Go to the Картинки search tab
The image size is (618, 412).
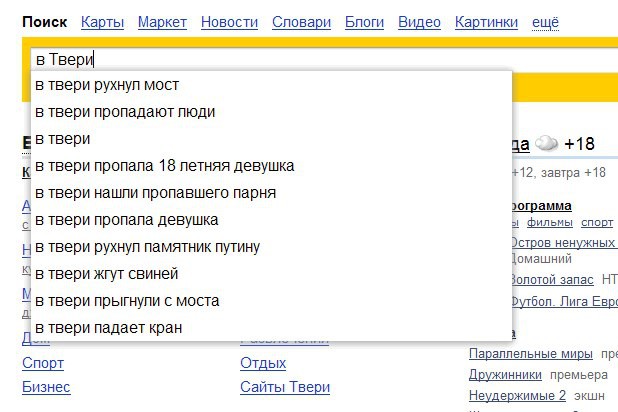point(486,21)
